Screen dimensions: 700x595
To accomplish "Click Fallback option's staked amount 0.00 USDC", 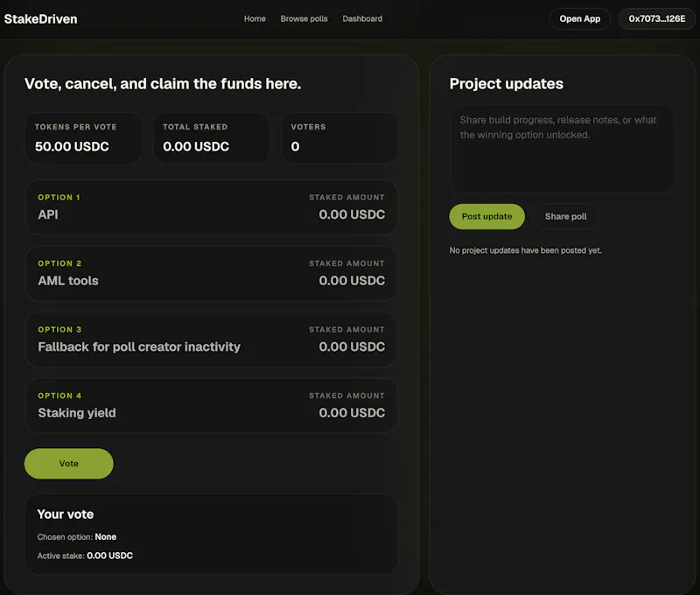I will click(352, 346).
